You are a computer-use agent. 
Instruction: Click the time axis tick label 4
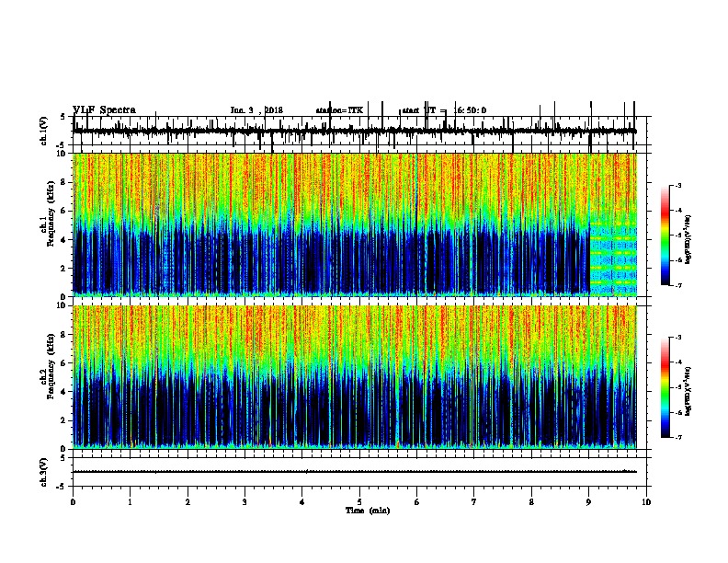pos(302,502)
